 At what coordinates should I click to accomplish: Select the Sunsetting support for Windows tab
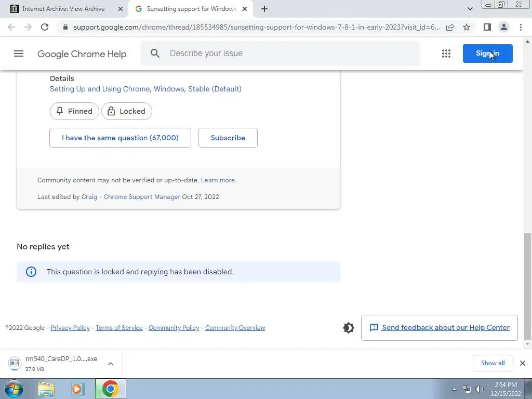coord(191,9)
